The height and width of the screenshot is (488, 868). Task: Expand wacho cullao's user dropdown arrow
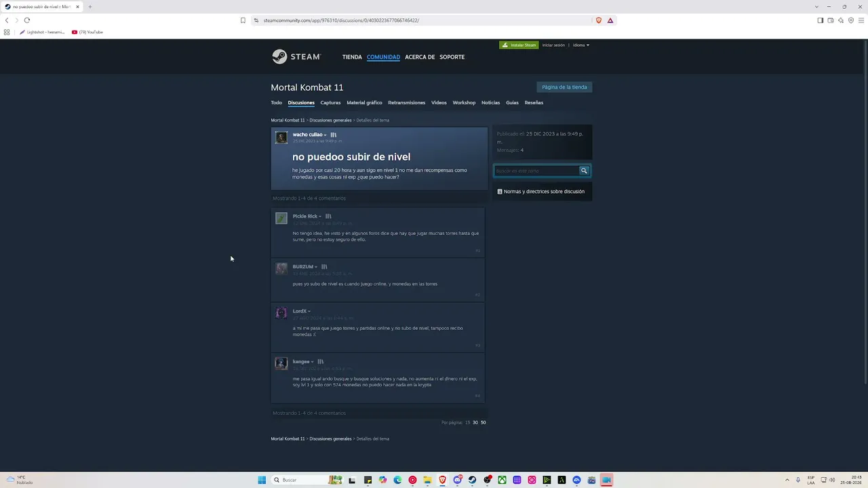click(x=325, y=135)
